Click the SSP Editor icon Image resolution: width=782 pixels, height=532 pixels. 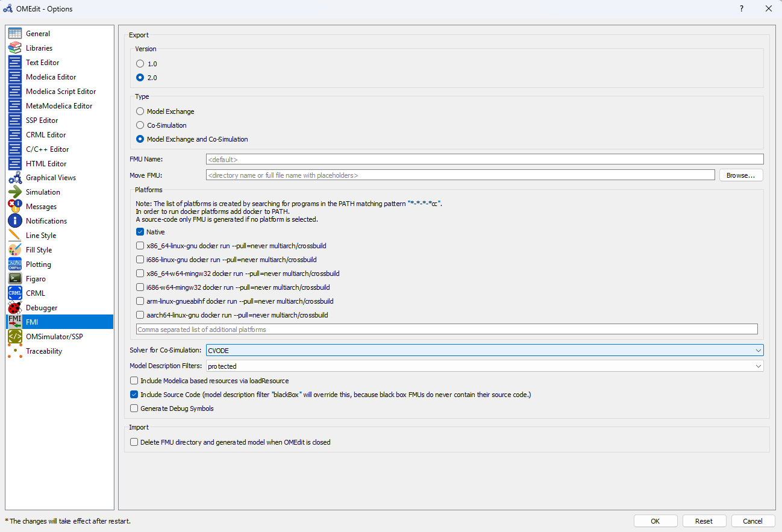click(15, 120)
